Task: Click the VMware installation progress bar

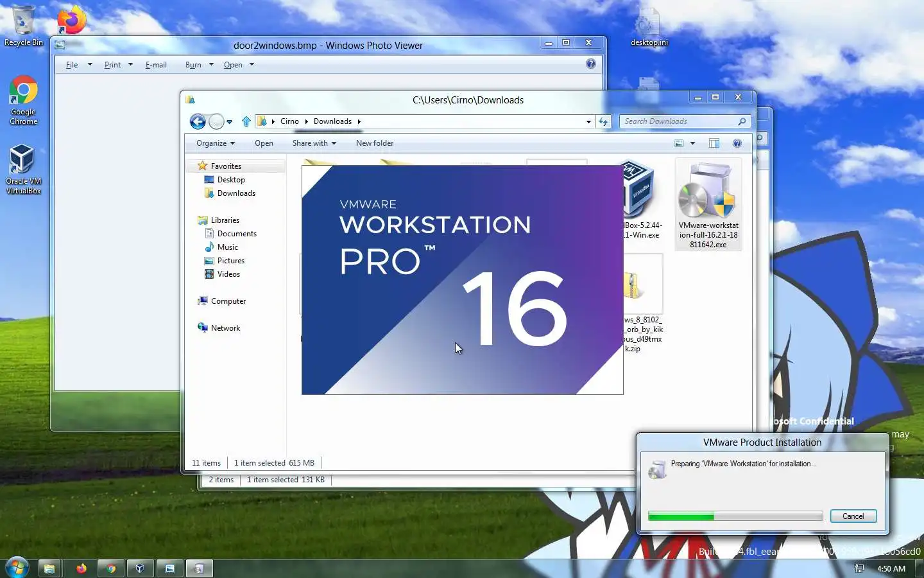Action: pyautogui.click(x=735, y=516)
